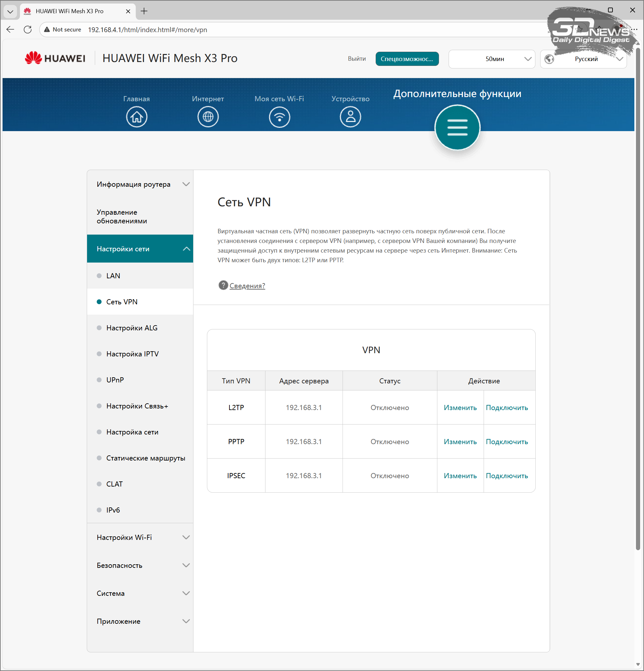The height and width of the screenshot is (671, 644).
Task: Click the browser back arrow
Action: tap(10, 30)
